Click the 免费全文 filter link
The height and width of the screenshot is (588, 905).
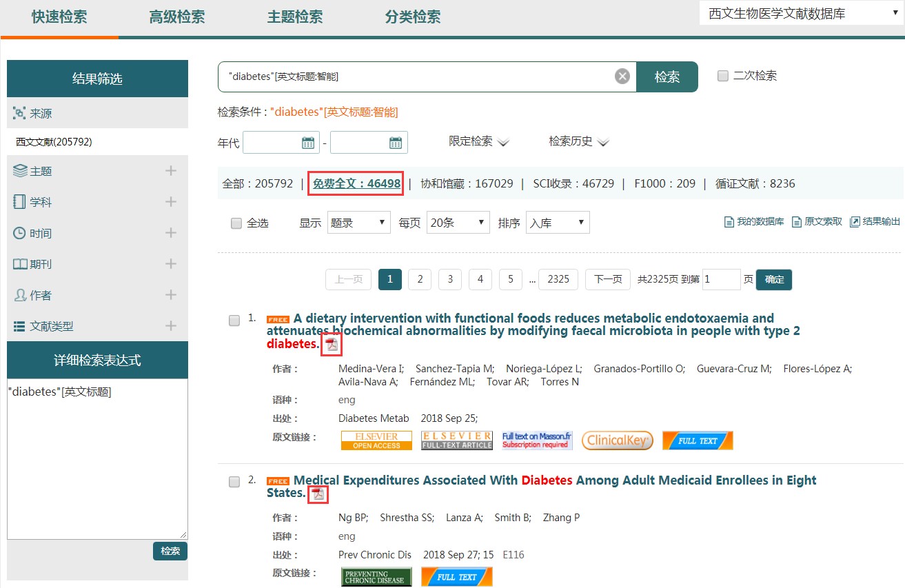click(356, 184)
